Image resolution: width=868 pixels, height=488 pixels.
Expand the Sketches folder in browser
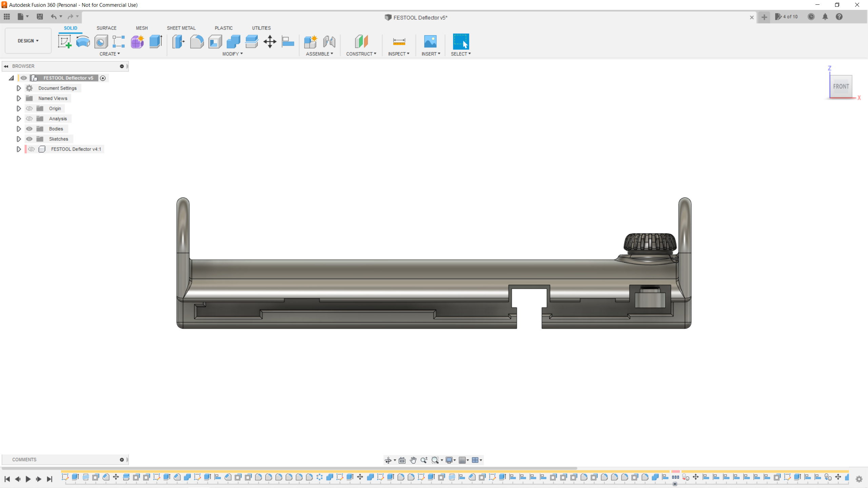click(19, 139)
